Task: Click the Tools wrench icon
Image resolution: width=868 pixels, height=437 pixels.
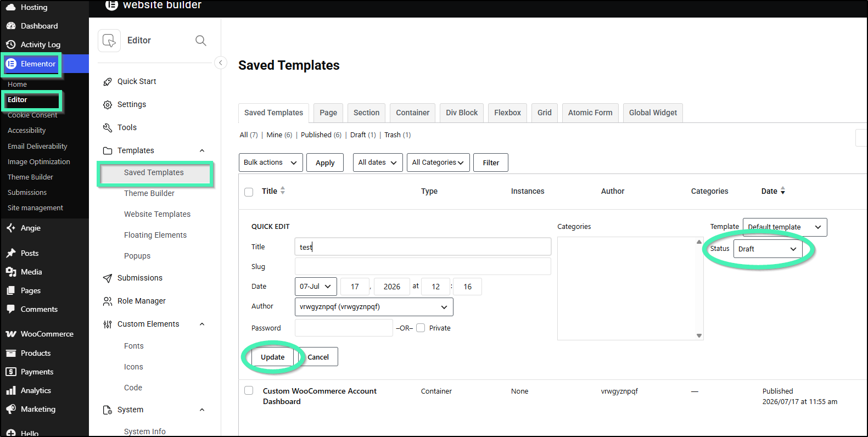Action: (x=108, y=128)
